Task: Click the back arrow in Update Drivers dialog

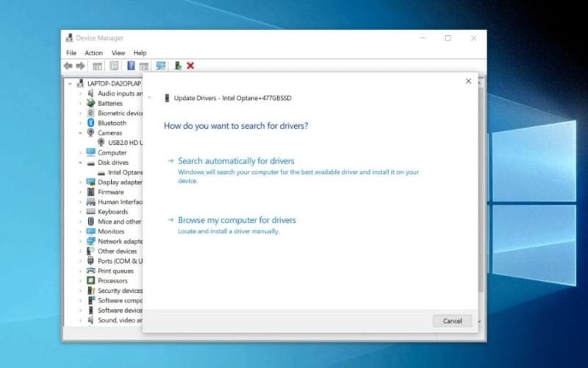Action: click(x=150, y=98)
